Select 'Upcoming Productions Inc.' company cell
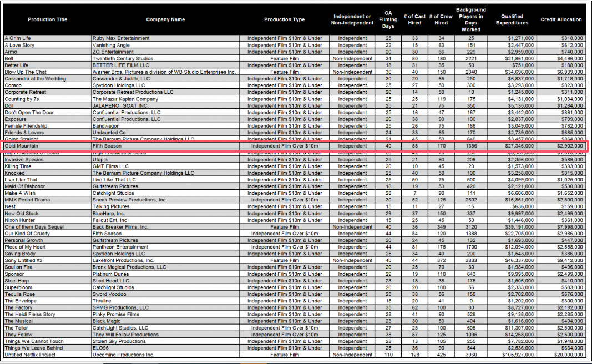Image resolution: width=592 pixels, height=364 pixels. (165, 355)
